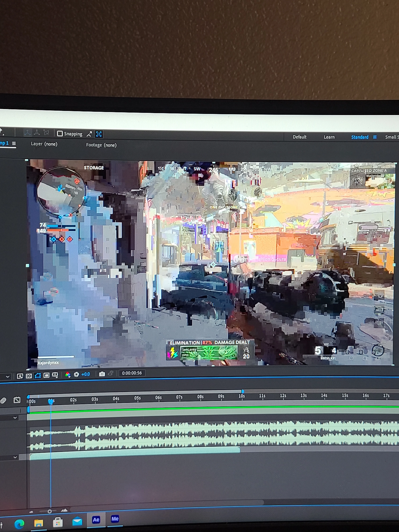Click the Reset Exposure aperture icon
This screenshot has width=399, height=532.
coord(76,374)
